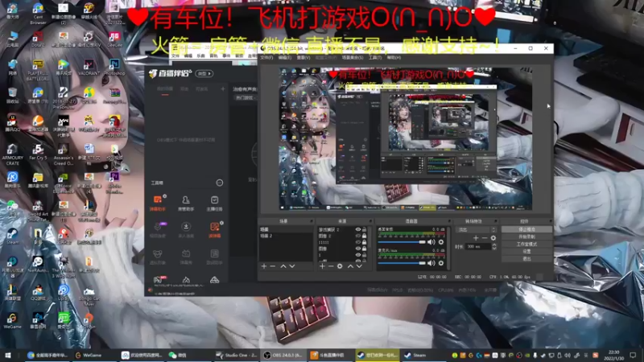
Task: Open the 麦克风/Aux mixer gear settings
Action: (x=441, y=263)
